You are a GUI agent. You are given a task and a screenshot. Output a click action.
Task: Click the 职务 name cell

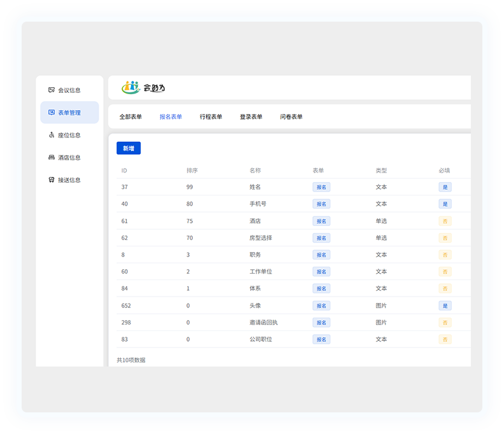pyautogui.click(x=255, y=255)
